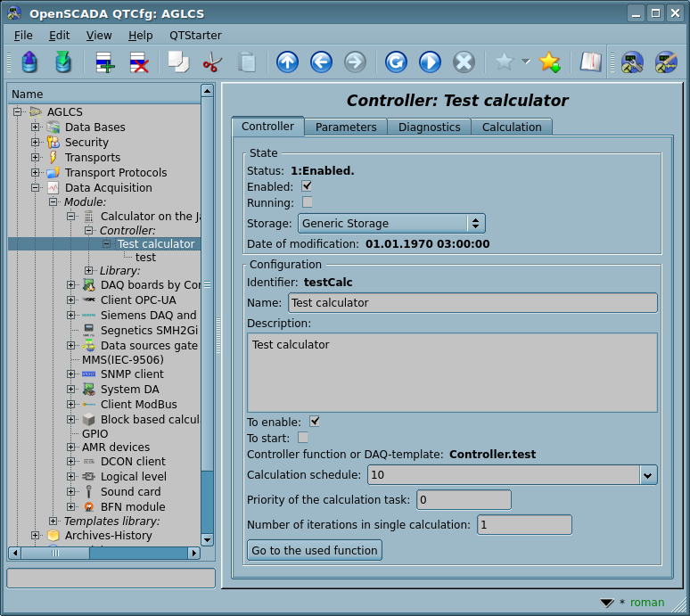Image resolution: width=690 pixels, height=616 pixels.
Task: Toggle the 'To enable' checkbox
Action: pos(315,422)
